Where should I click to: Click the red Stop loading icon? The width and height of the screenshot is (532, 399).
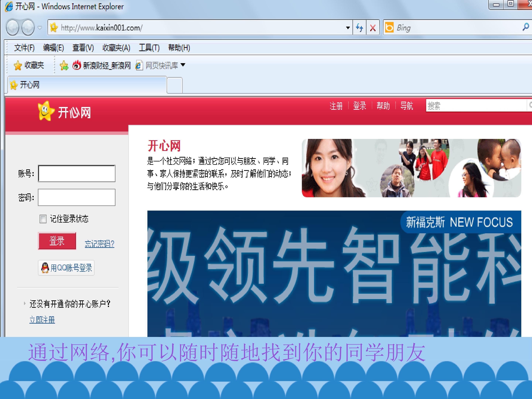373,28
